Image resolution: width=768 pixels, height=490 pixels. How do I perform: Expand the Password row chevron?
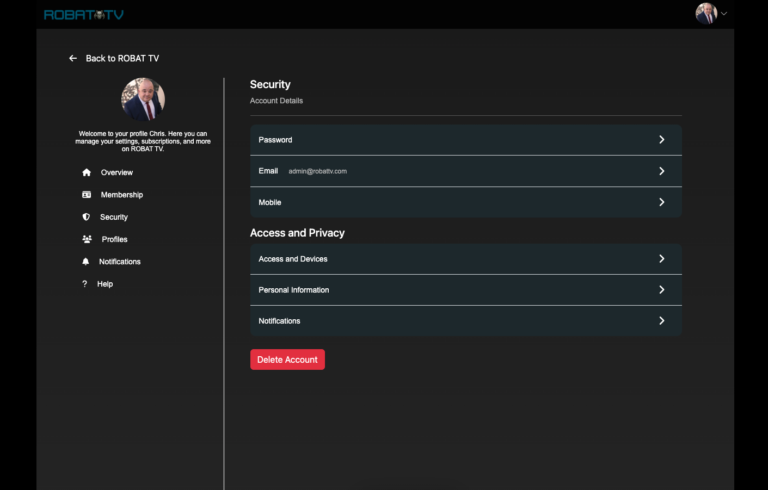coord(662,140)
